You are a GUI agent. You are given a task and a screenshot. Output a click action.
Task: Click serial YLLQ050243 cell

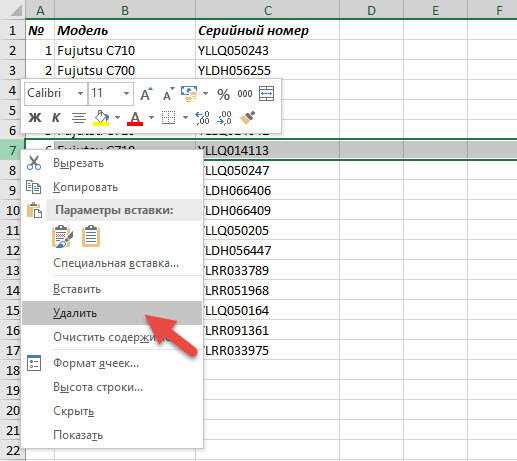click(x=267, y=50)
